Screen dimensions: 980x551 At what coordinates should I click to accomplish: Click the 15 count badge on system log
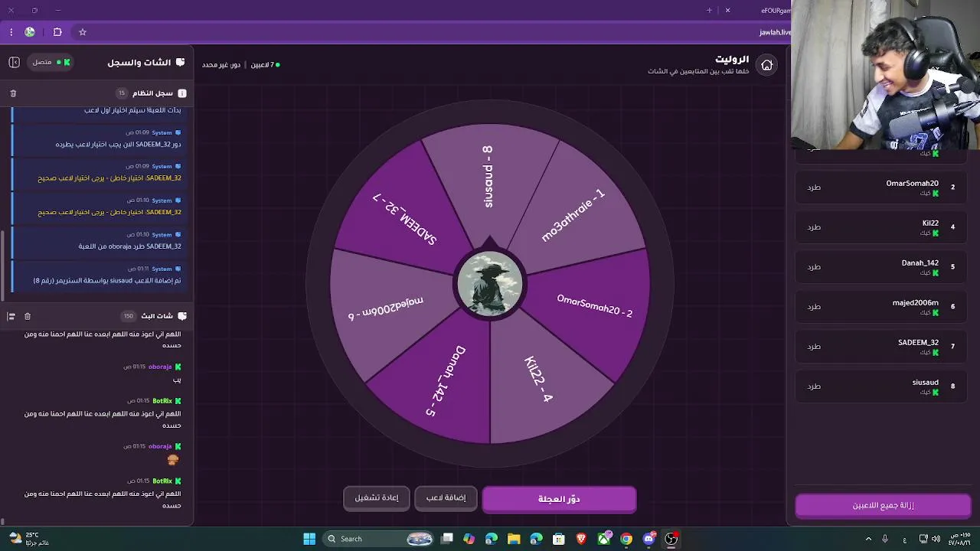tap(121, 93)
